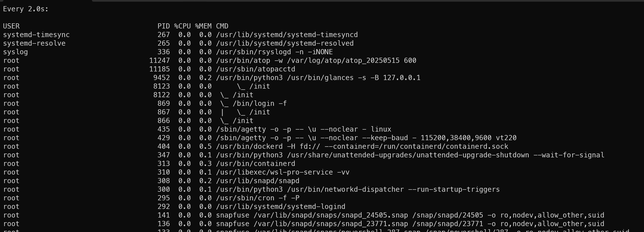Screen dimensions: 644x232
Task: Click the wsl-pro-service -vv command
Action: 283,172
